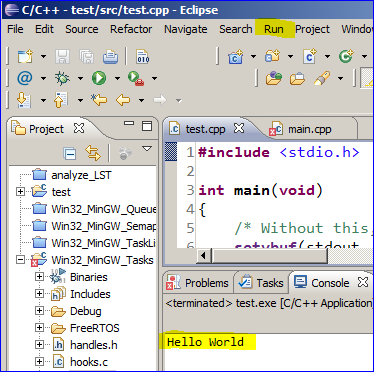Select the Win32_MinGW_Semap project
Viewport: 374px width, 372px height.
pyautogui.click(x=94, y=226)
